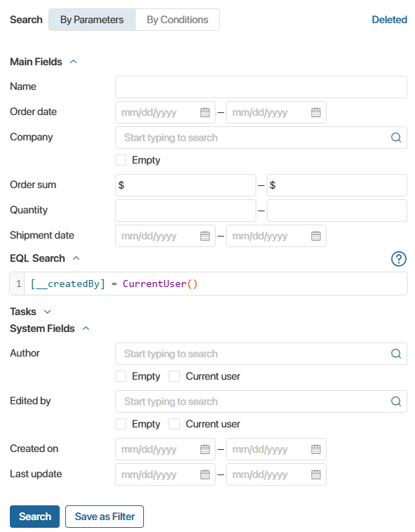Collapse the EQL Search section
This screenshot has width=415, height=532.
[77, 258]
